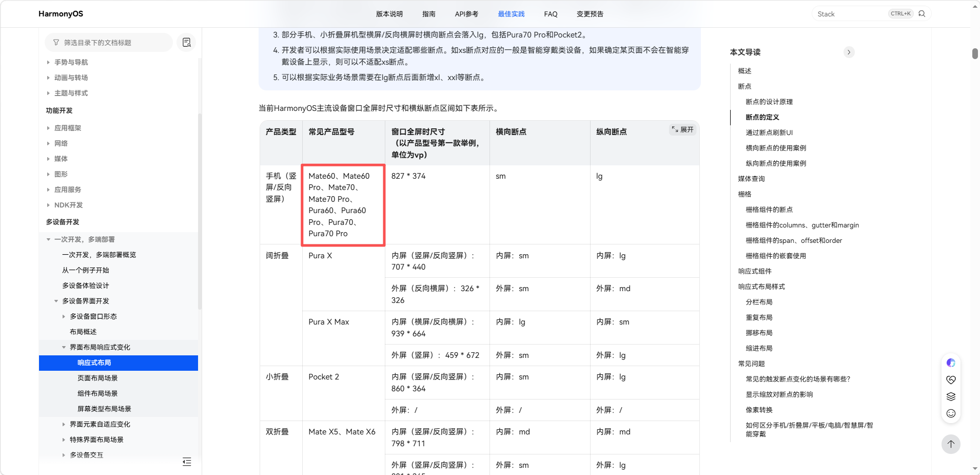Expand the 媒体 tree node

[48, 159]
